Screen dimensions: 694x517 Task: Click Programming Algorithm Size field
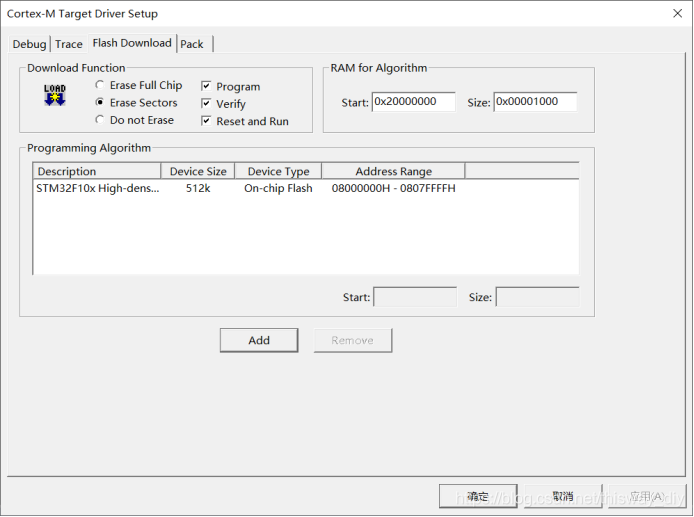[537, 297]
